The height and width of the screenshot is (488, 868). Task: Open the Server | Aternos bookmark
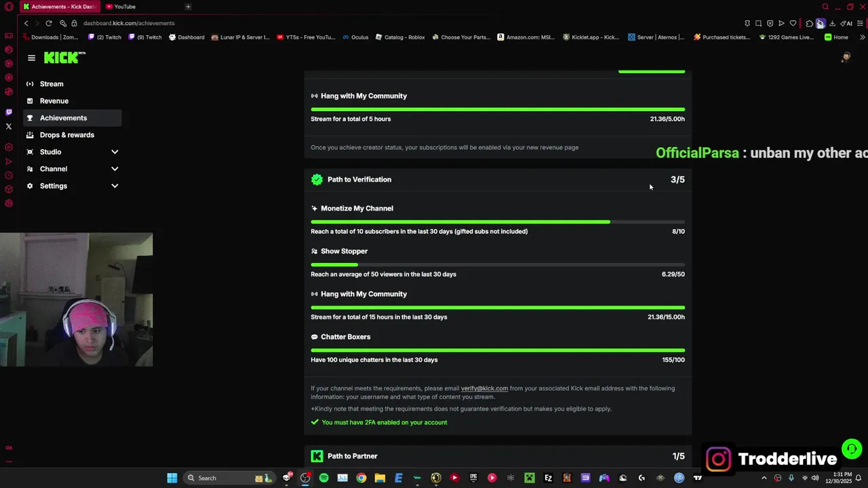(656, 37)
